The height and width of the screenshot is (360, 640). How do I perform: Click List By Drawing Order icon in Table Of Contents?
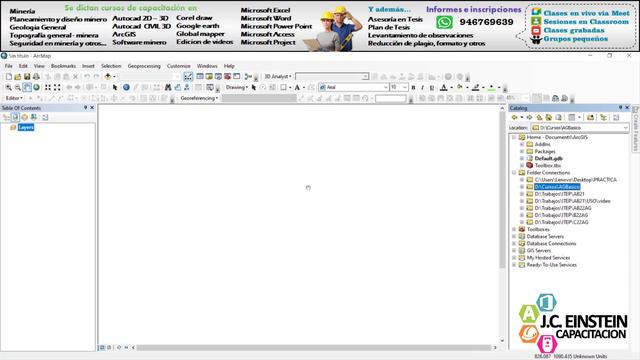point(6,118)
